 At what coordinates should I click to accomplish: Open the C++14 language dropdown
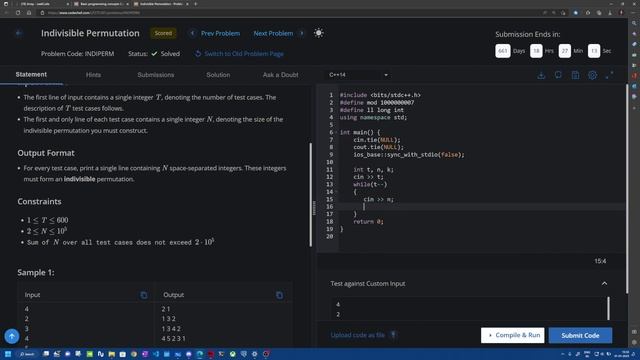coord(358,75)
